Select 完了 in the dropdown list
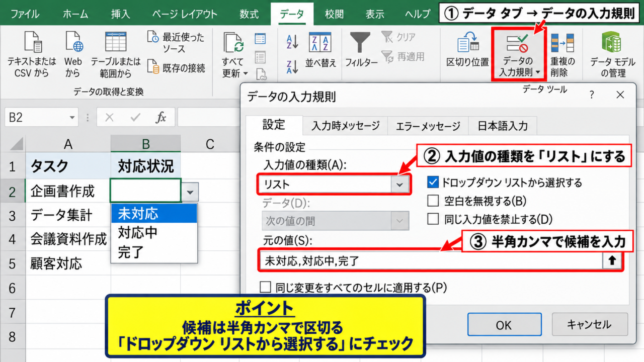Screen dimensions: 644x362 [154, 252]
